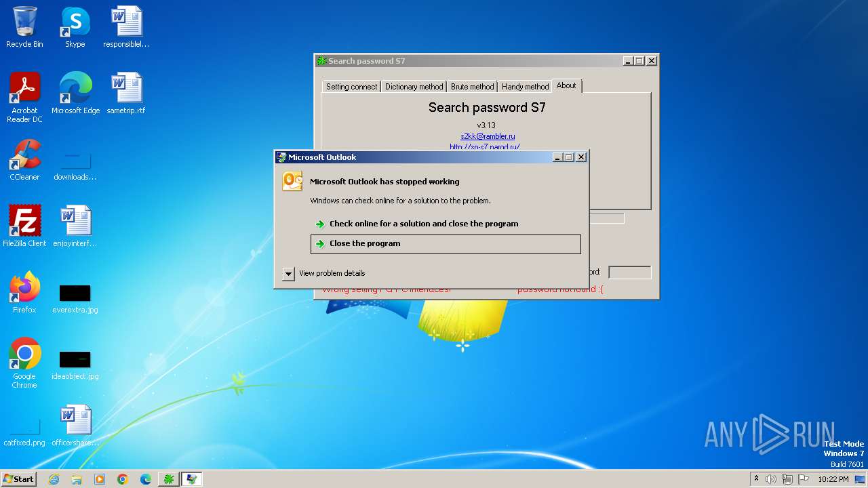Launch the Google Chrome desktop shortcut
The image size is (868, 488).
[x=24, y=363]
